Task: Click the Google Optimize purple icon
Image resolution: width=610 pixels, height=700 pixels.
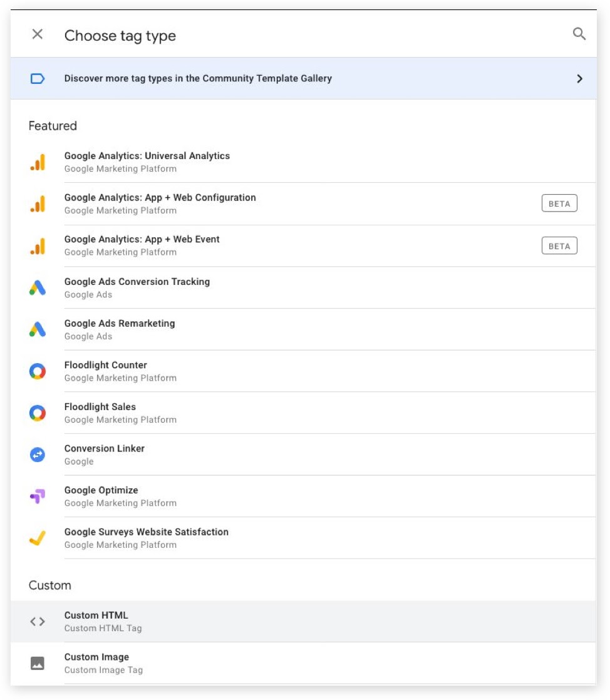Action: [38, 496]
